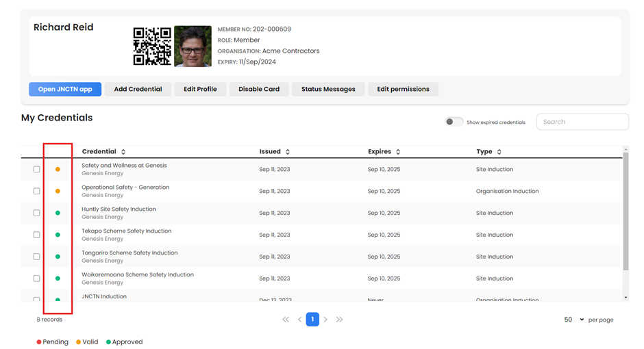Open JNCTN app
The height and width of the screenshot is (349, 644).
[x=65, y=89]
